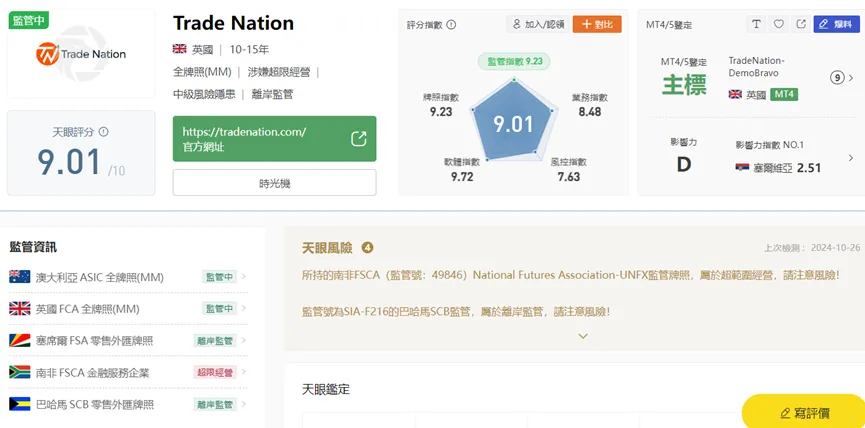This screenshot has height=428, width=865.
Task: Click the T text-size icon in MT4/5 panel
Action: point(756,24)
